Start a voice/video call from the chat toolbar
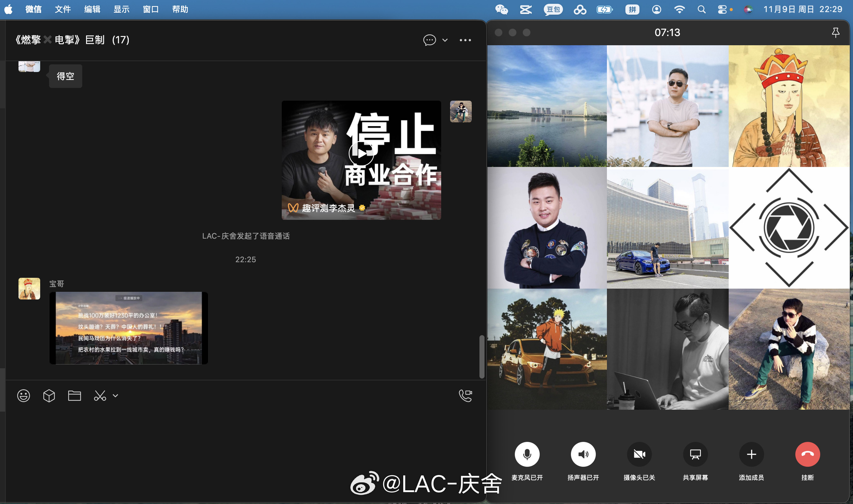 click(x=465, y=396)
